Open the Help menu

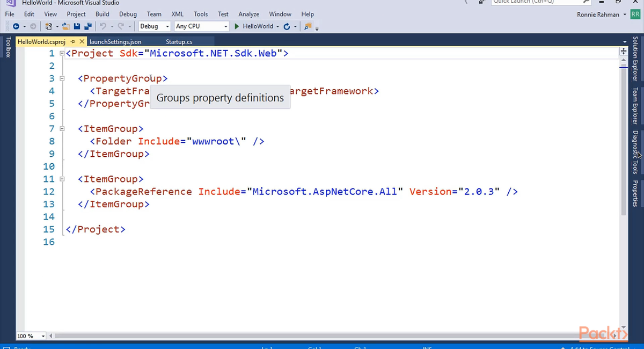tap(308, 14)
